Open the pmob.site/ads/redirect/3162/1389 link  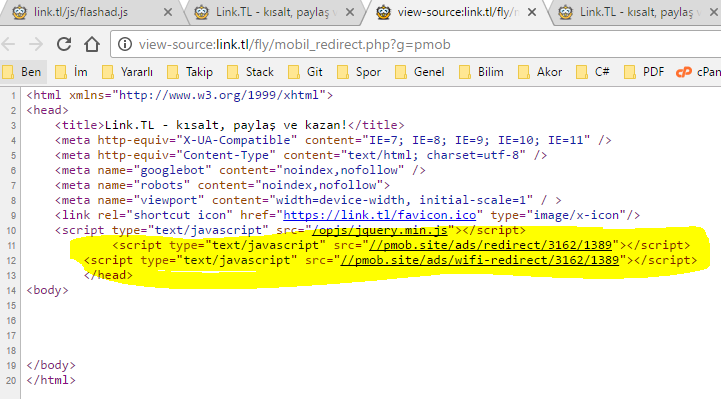click(491, 245)
